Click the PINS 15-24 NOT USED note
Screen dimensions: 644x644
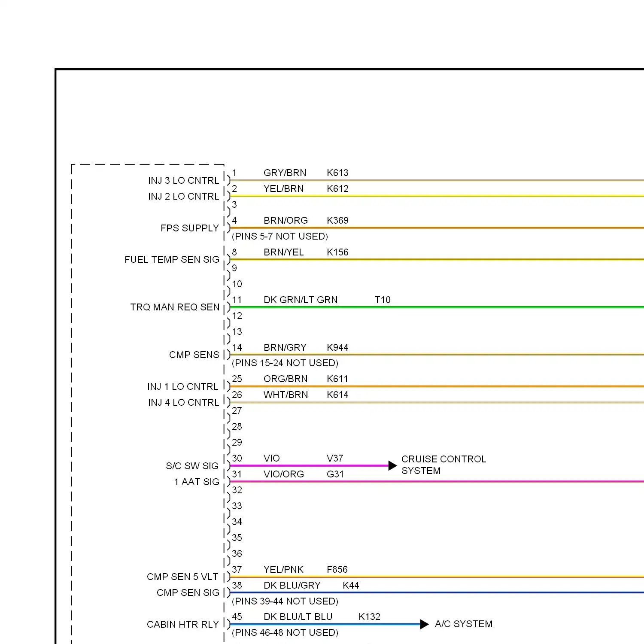285,363
